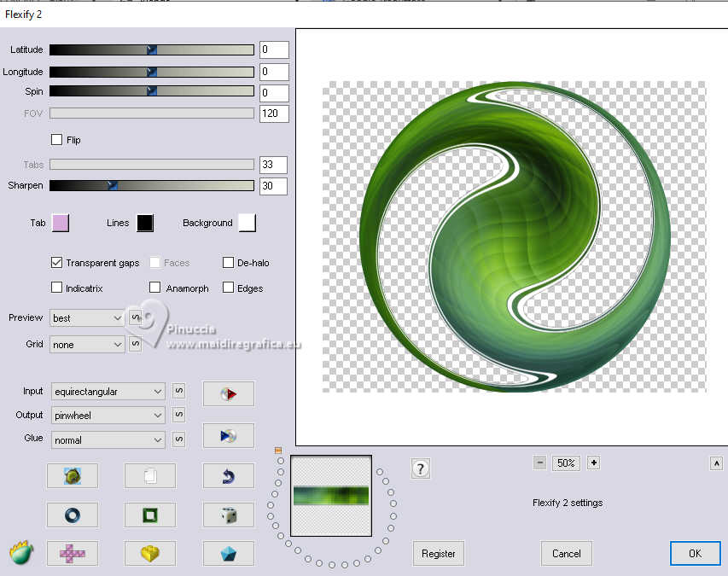Open help with question mark button
The width and height of the screenshot is (728, 576).
[x=421, y=468]
